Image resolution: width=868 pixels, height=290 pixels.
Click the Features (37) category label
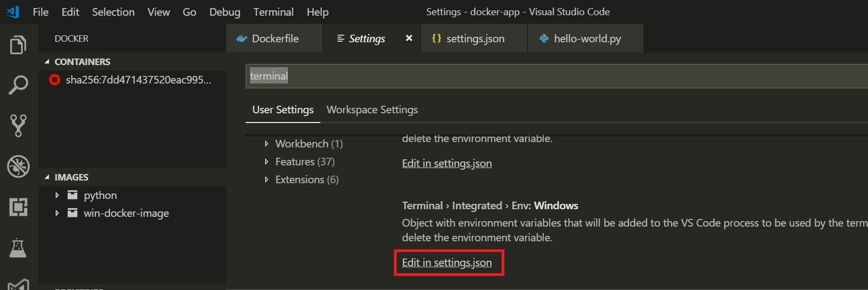tap(305, 162)
